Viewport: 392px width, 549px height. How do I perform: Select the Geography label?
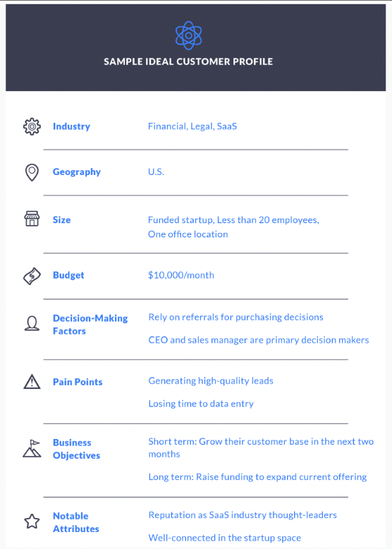click(77, 172)
